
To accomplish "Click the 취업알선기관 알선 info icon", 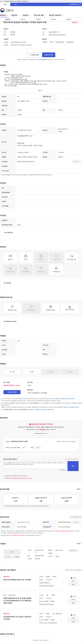I will tap(46, 497).
